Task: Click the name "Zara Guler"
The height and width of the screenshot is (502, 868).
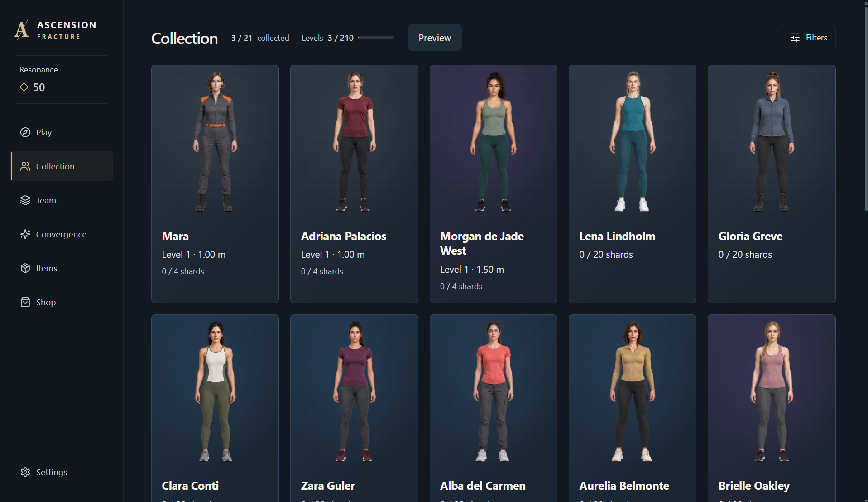Action: 328,486
